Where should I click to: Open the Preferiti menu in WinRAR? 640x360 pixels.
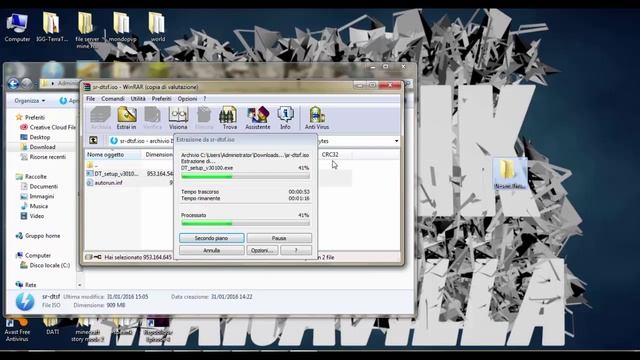pos(161,99)
